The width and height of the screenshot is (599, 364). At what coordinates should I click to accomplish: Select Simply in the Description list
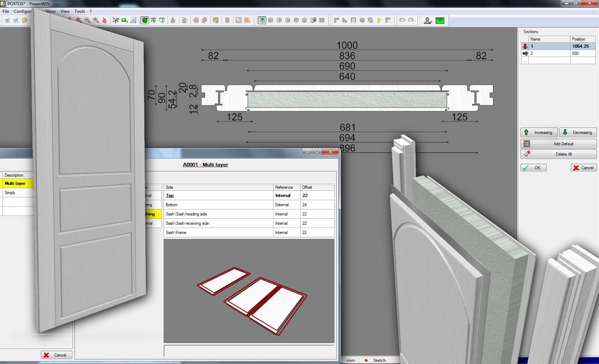(10, 193)
